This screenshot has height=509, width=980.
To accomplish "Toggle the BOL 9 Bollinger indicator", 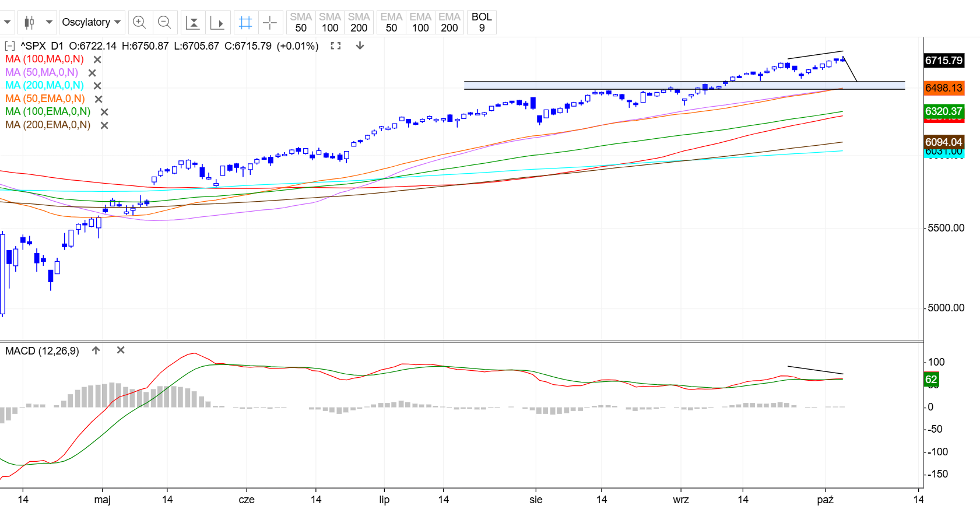I will click(482, 23).
